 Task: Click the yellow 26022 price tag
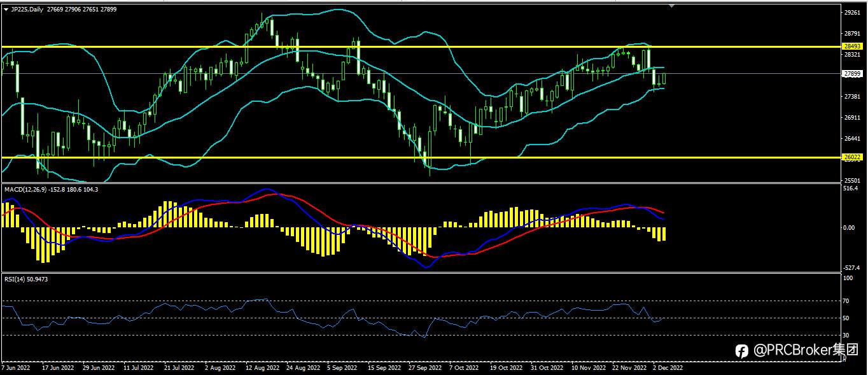tap(852, 157)
